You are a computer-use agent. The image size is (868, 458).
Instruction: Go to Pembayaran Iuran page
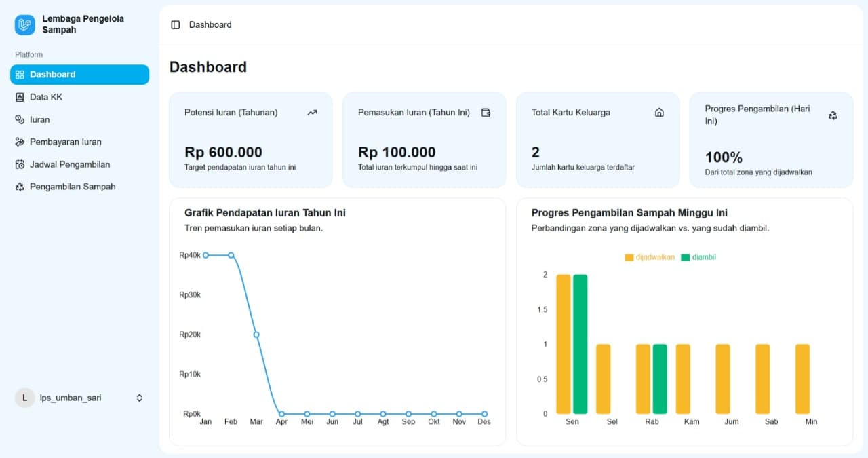79,142
